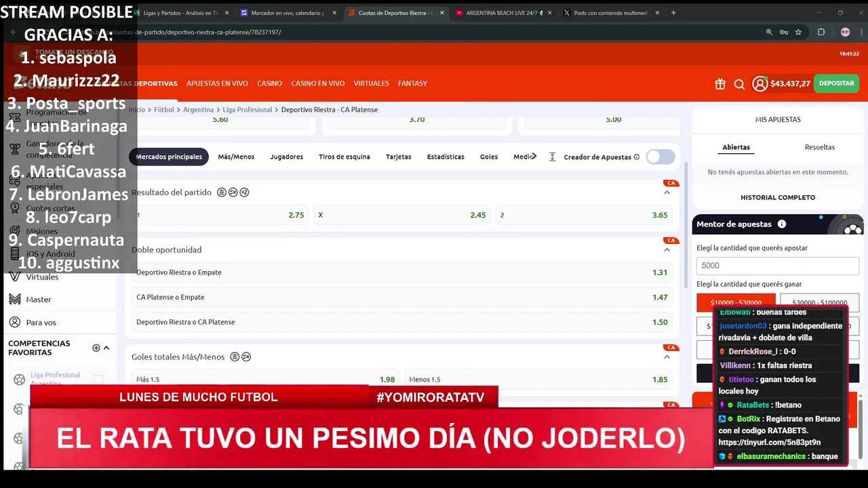Open the Tarjetas tab
The height and width of the screenshot is (488, 868).
coord(399,157)
